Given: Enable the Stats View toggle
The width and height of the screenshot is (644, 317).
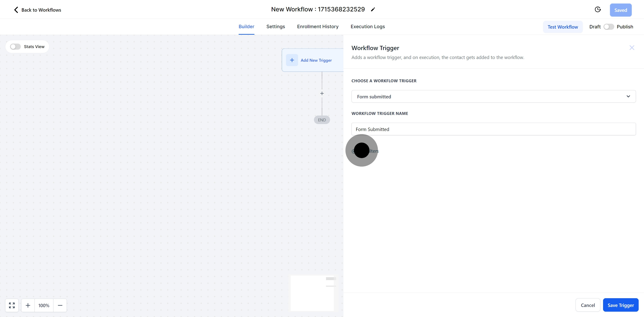Looking at the screenshot, I should tap(15, 46).
